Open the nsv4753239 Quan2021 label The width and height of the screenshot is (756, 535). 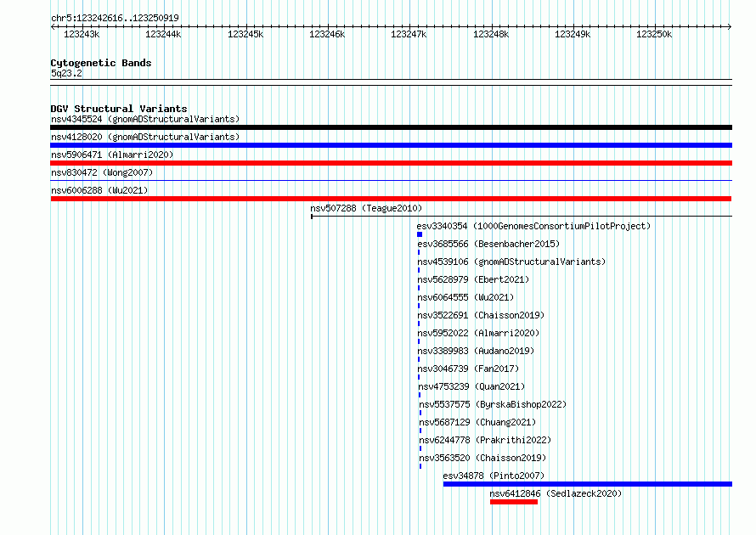coord(471,386)
